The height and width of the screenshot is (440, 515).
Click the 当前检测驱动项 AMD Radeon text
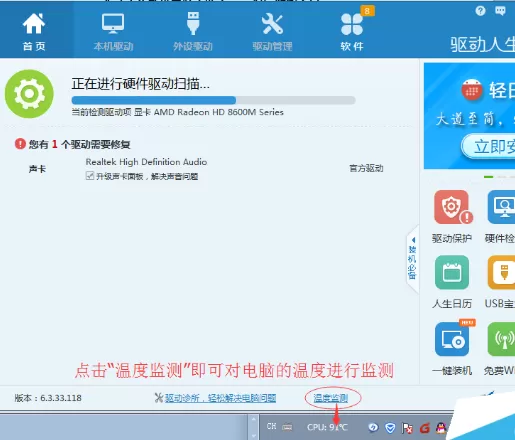178,112
